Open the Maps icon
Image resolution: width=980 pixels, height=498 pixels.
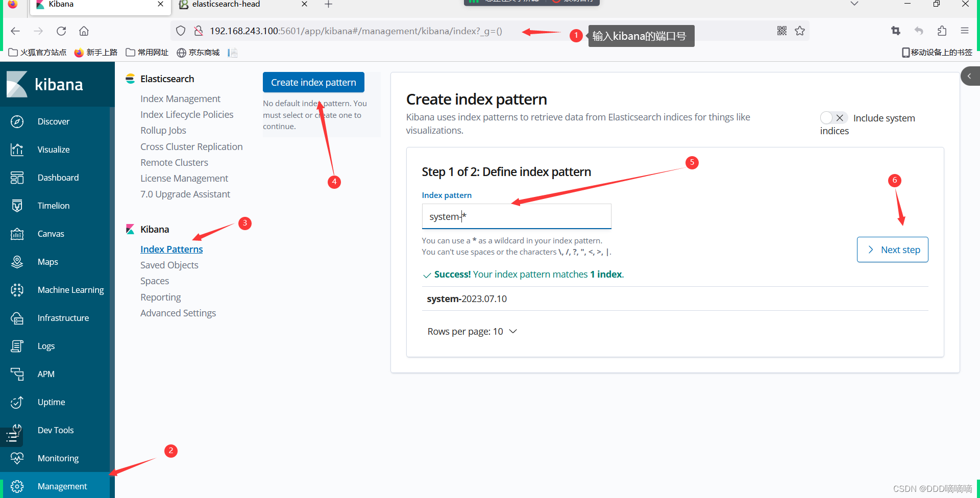click(17, 262)
